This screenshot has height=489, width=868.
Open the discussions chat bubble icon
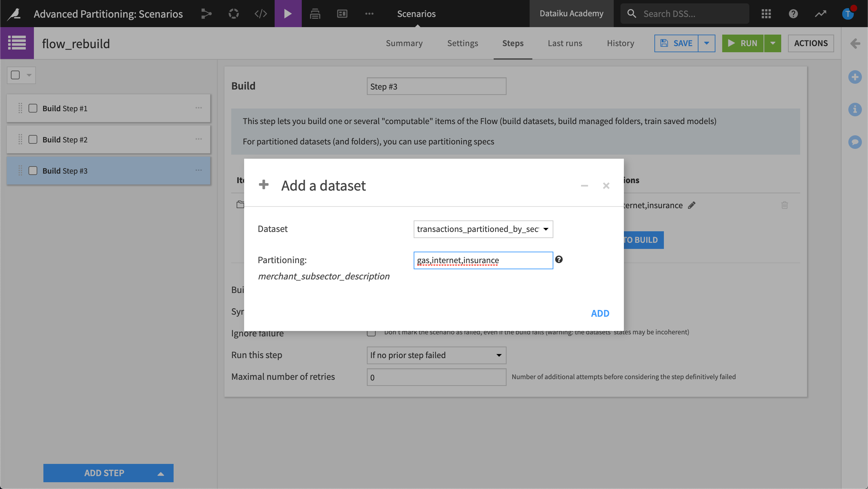(x=855, y=142)
